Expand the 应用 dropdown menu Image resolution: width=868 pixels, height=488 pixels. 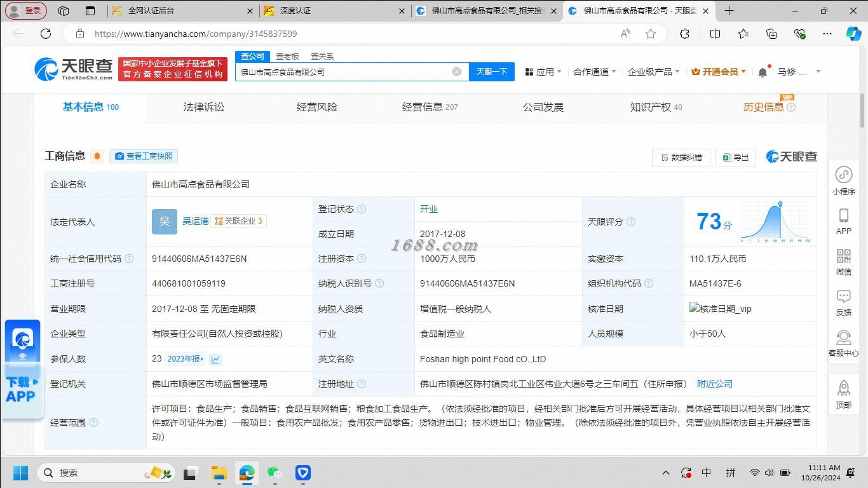[x=543, y=72]
